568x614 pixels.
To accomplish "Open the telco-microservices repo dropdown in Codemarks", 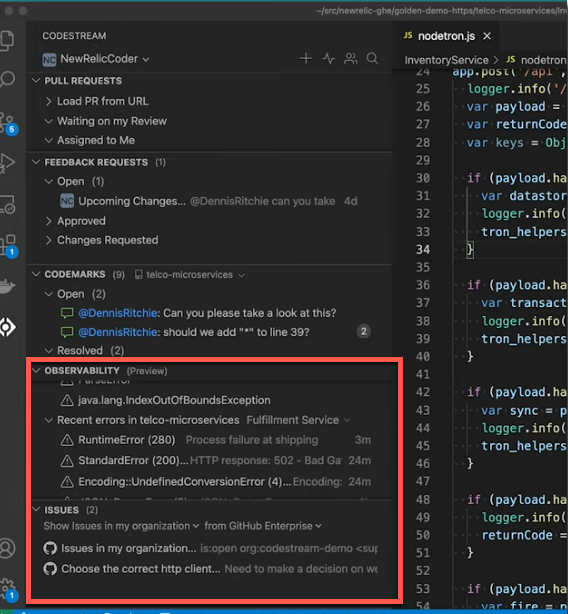I will click(x=190, y=275).
